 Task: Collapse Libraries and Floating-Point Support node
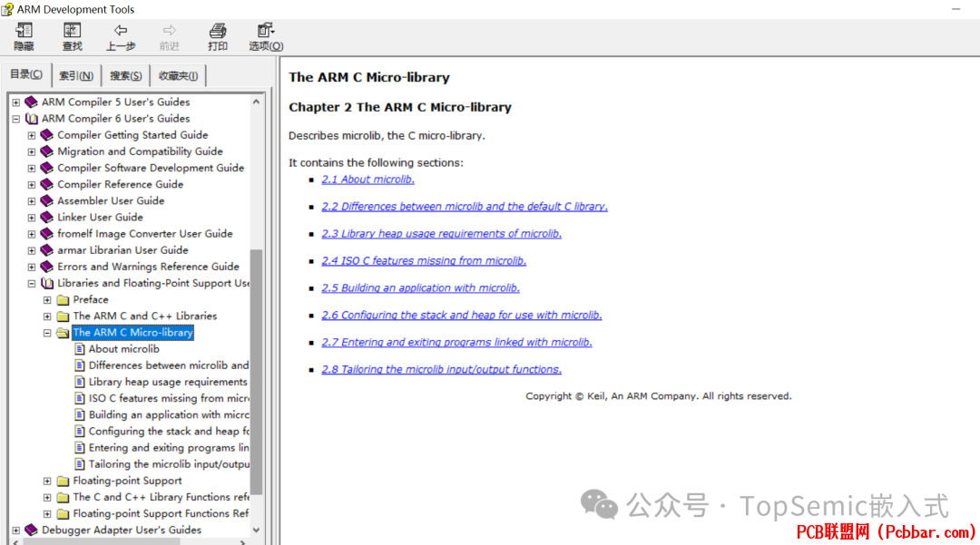[x=31, y=284]
